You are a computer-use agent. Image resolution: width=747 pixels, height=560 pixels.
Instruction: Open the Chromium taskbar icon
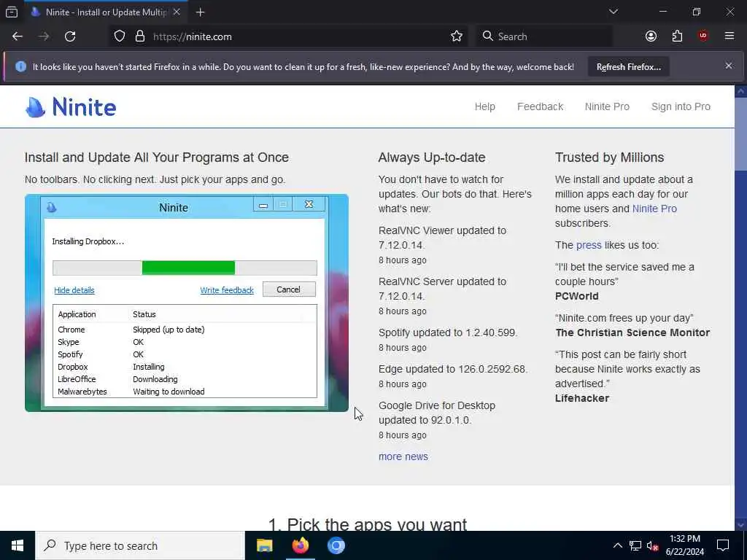click(x=336, y=545)
